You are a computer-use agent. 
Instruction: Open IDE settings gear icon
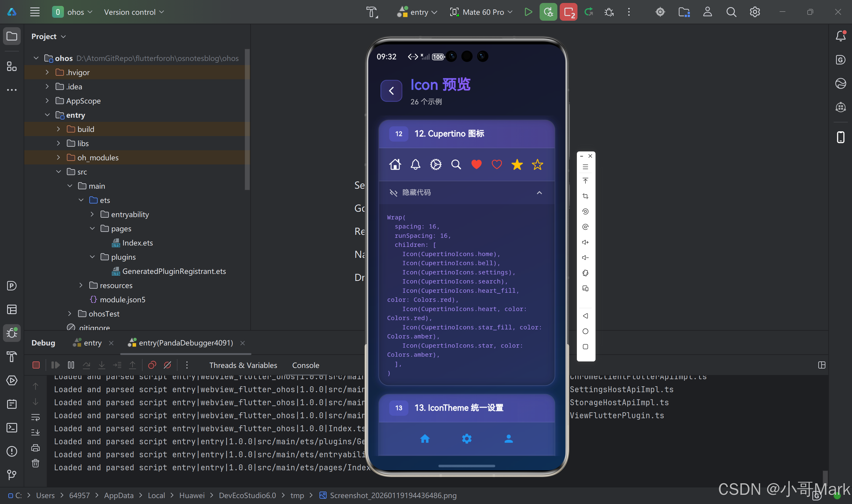click(x=755, y=12)
